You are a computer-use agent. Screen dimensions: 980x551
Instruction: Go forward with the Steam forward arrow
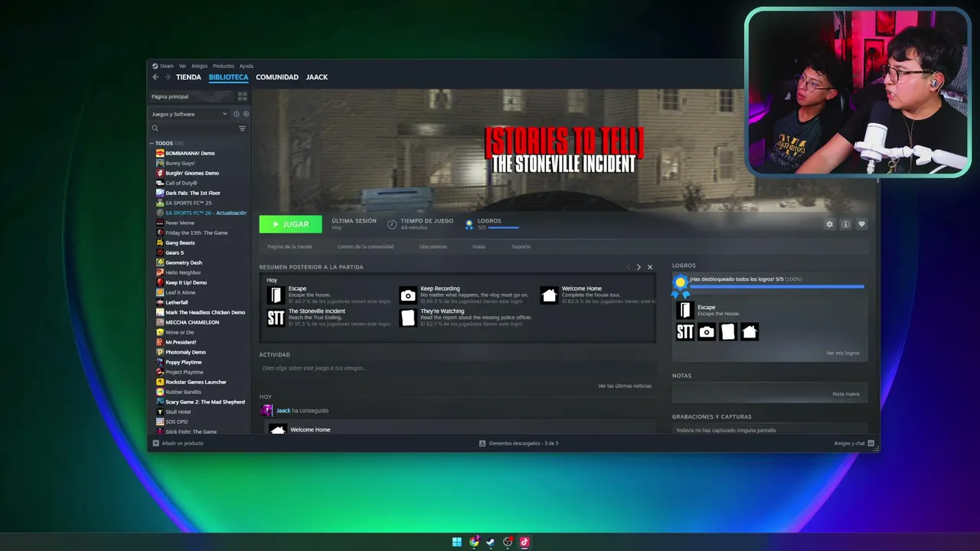tap(168, 77)
